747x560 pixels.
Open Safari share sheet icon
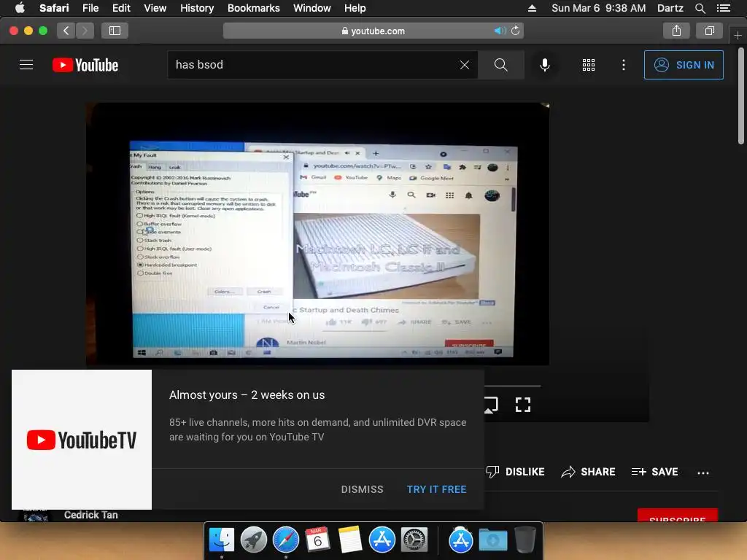click(x=676, y=31)
